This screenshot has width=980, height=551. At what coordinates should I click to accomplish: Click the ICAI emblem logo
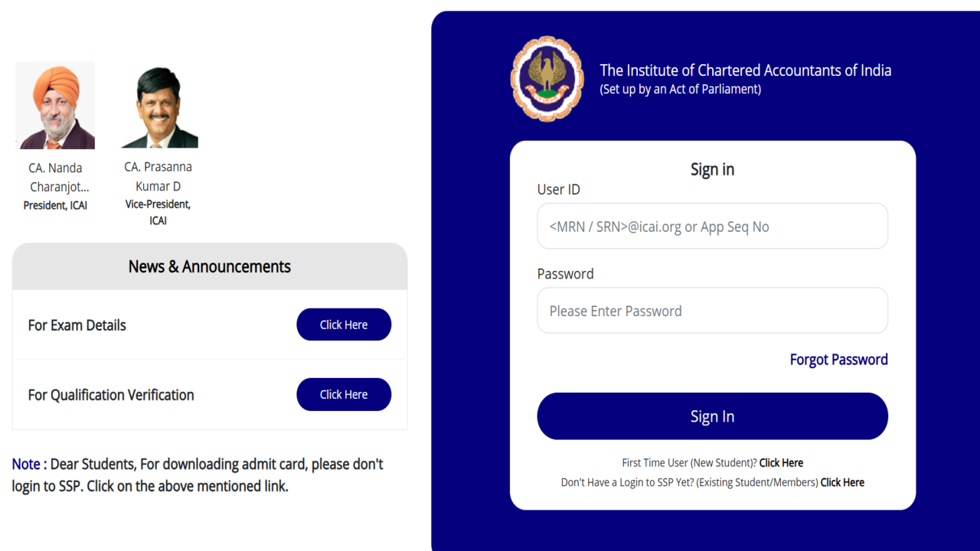[x=547, y=79]
